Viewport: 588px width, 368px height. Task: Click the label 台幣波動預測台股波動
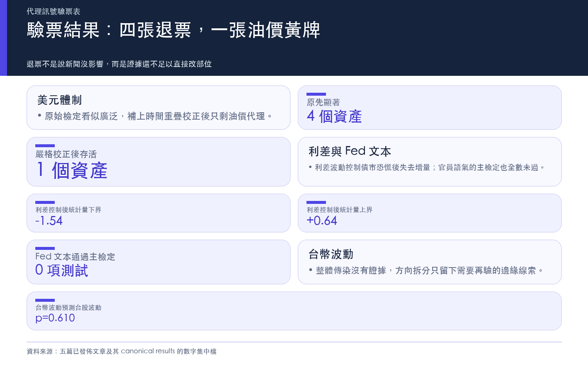pyautogui.click(x=68, y=308)
